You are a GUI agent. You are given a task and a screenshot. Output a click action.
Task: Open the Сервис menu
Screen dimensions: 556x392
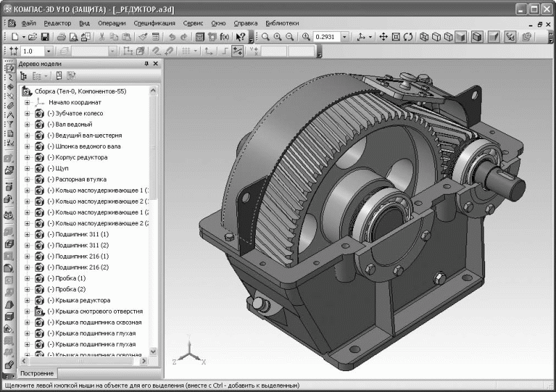[x=193, y=22]
